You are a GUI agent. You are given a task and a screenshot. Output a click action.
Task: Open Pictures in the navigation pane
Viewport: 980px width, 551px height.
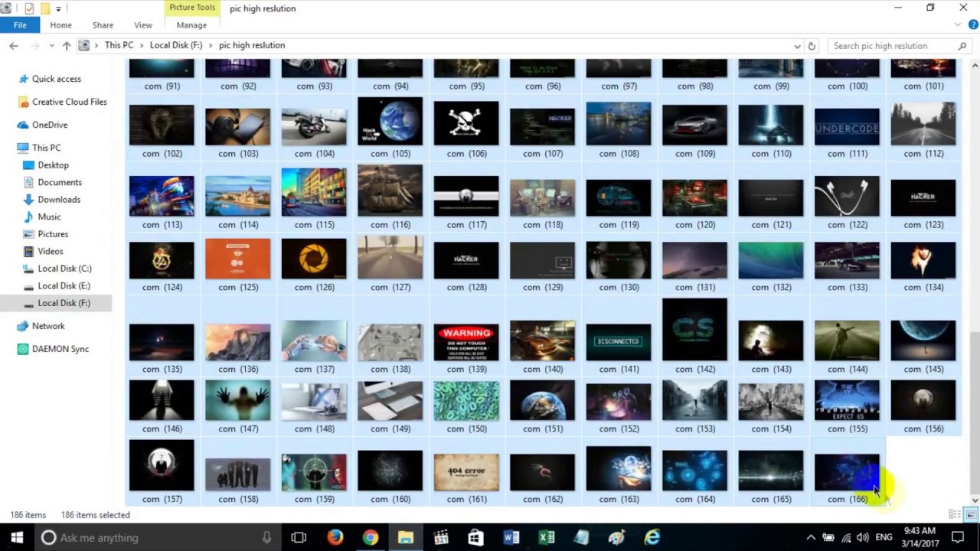[53, 234]
